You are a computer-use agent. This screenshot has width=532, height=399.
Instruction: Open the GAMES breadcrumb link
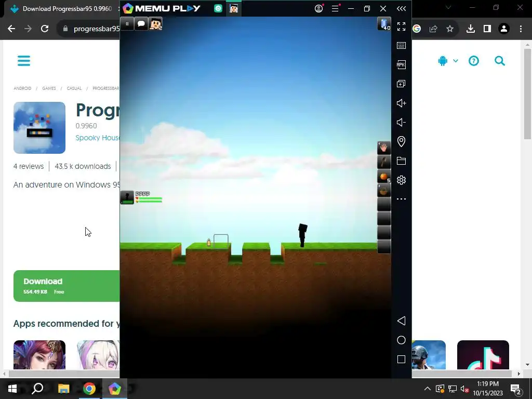tap(49, 88)
